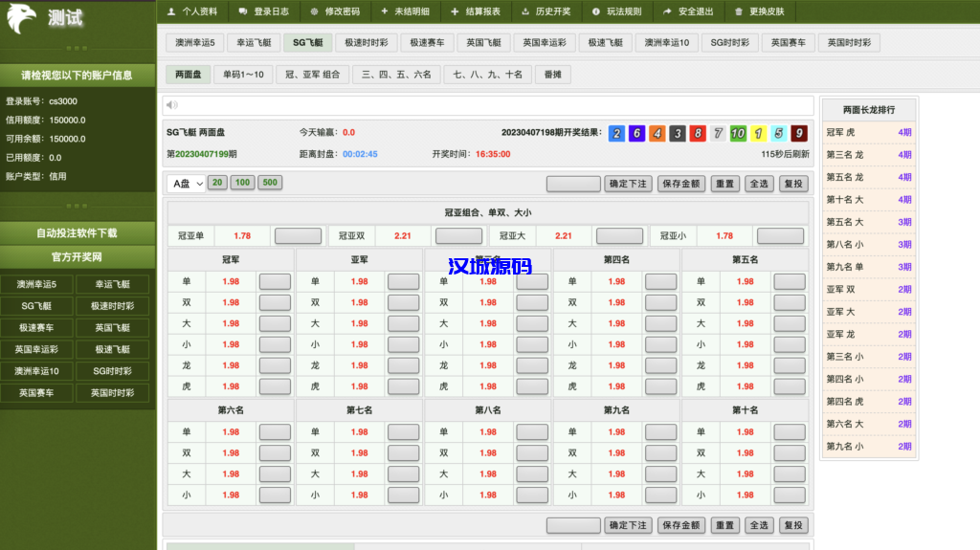Open 官方开奖网 sidebar link

tap(77, 257)
